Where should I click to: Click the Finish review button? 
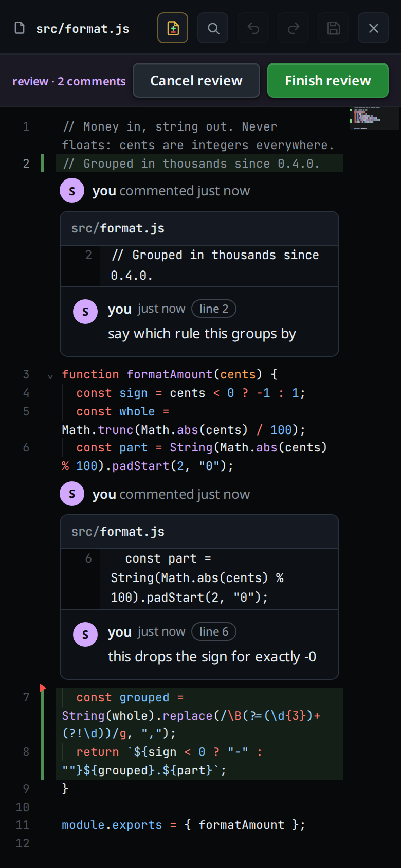tap(328, 80)
